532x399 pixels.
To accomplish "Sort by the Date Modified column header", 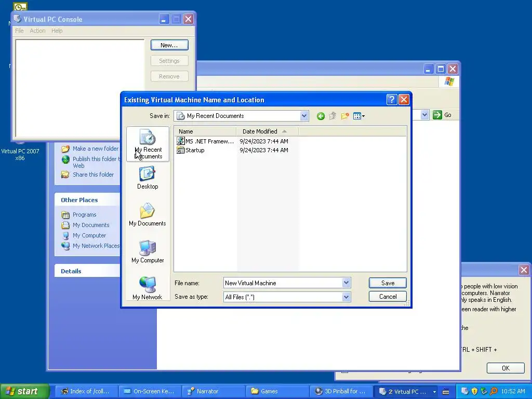I will 268,131.
